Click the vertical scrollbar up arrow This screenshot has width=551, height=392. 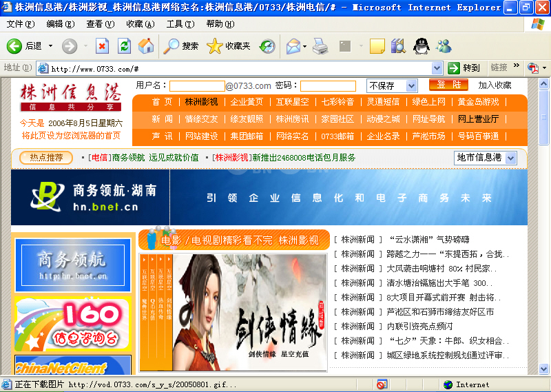[543, 83]
